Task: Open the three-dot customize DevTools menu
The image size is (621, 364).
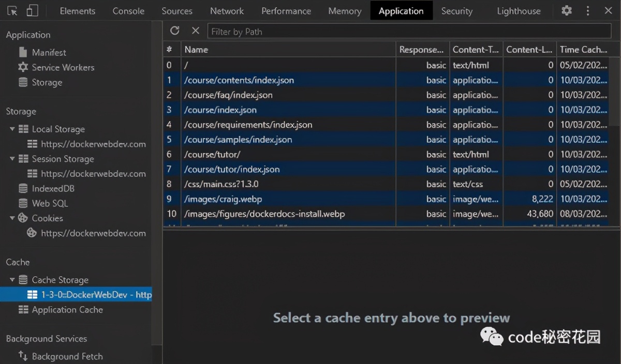Action: click(587, 10)
